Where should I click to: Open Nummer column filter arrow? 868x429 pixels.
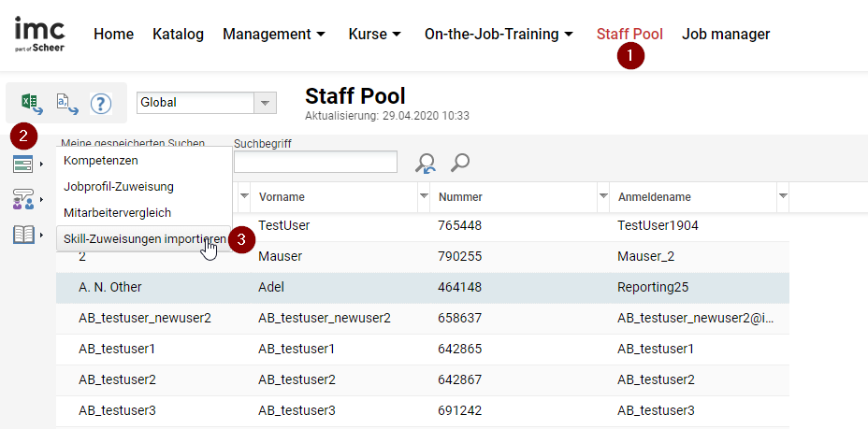tap(603, 196)
